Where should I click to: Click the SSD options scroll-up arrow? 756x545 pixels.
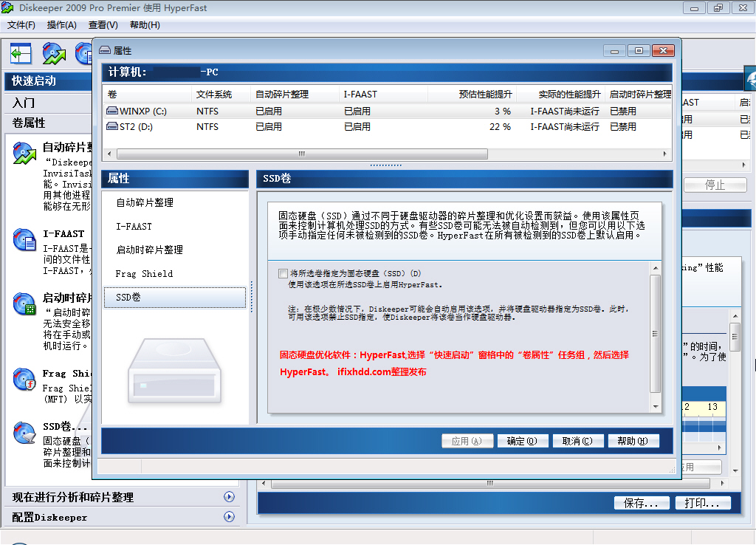656,268
